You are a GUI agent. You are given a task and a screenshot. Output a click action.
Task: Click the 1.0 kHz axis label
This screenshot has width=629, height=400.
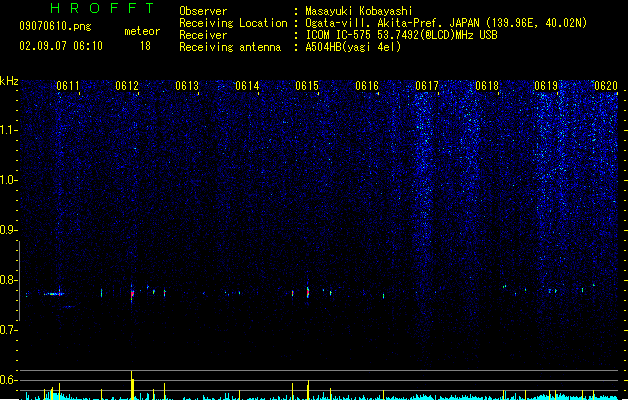coord(9,180)
